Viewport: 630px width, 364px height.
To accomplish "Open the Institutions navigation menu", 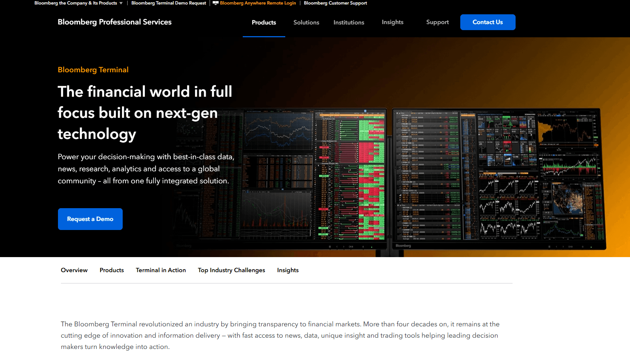I will (x=349, y=23).
